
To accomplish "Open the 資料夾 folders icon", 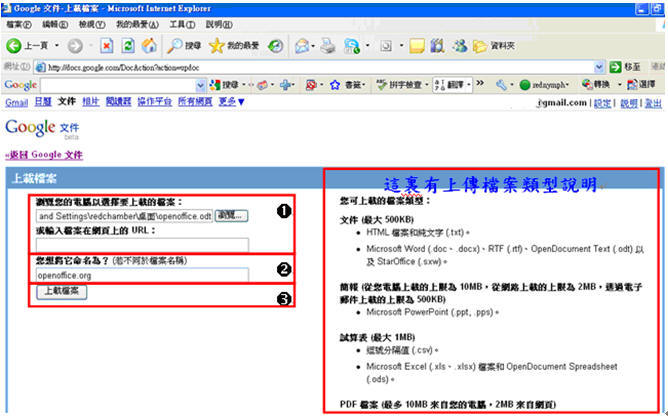I will pyautogui.click(x=494, y=46).
